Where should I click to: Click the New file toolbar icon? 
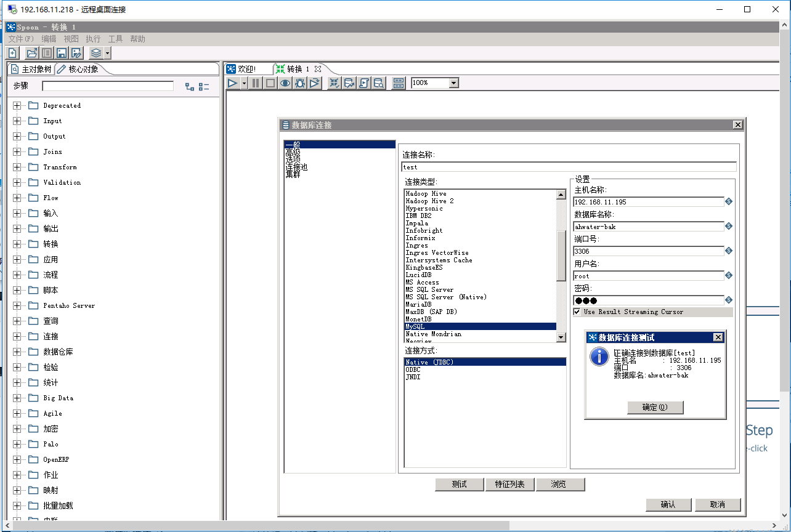click(x=12, y=53)
